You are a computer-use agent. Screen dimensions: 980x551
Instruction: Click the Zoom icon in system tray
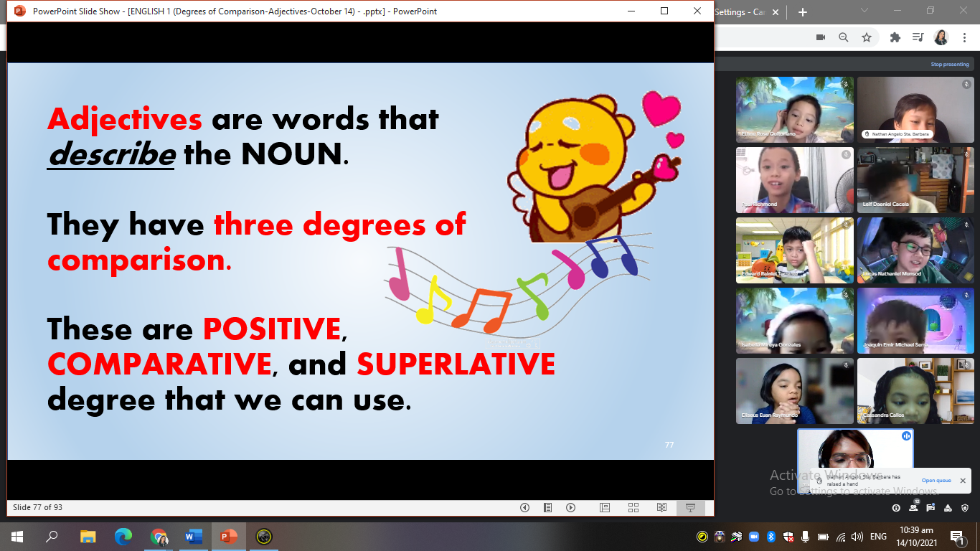[x=754, y=537]
